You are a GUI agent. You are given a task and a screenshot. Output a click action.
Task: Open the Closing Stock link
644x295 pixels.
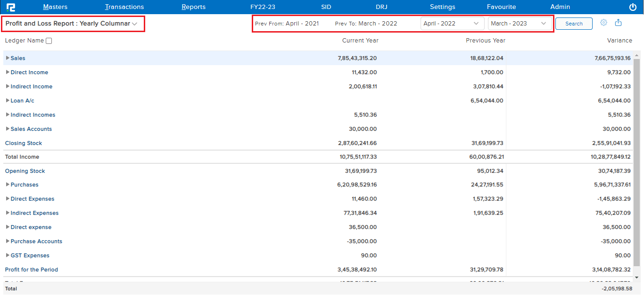click(24, 143)
